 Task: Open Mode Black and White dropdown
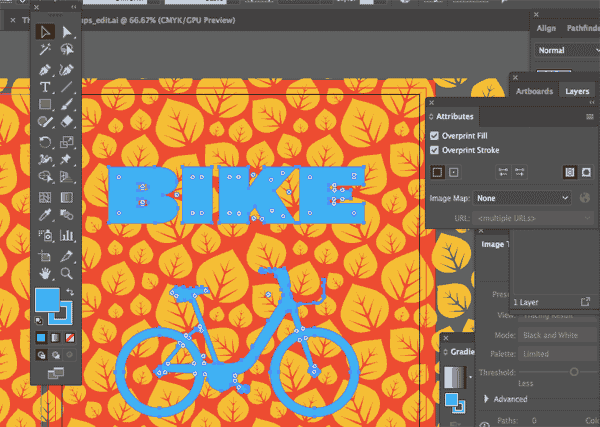tap(559, 335)
